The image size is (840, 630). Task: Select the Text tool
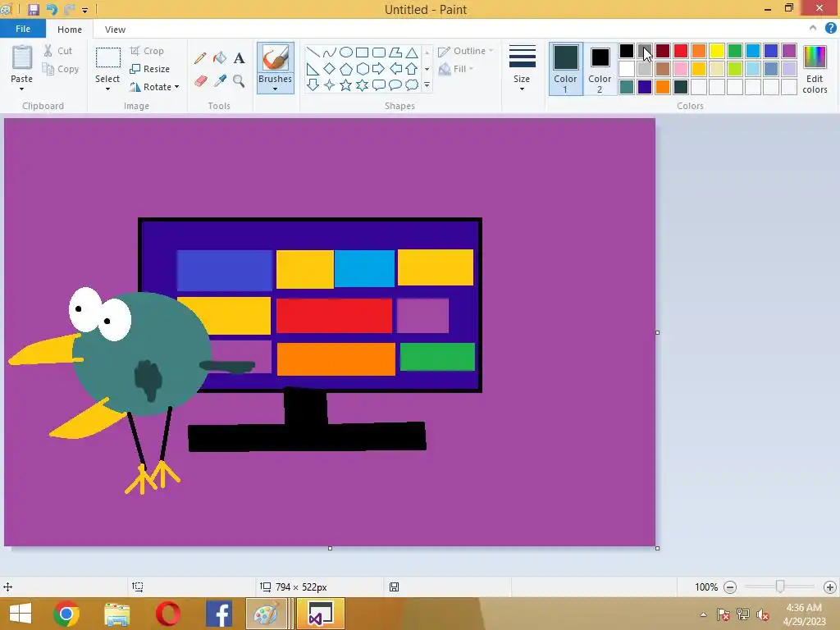click(239, 58)
